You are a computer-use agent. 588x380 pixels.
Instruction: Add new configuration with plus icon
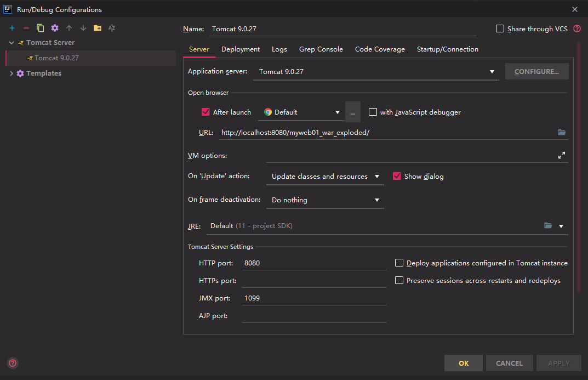tap(12, 28)
